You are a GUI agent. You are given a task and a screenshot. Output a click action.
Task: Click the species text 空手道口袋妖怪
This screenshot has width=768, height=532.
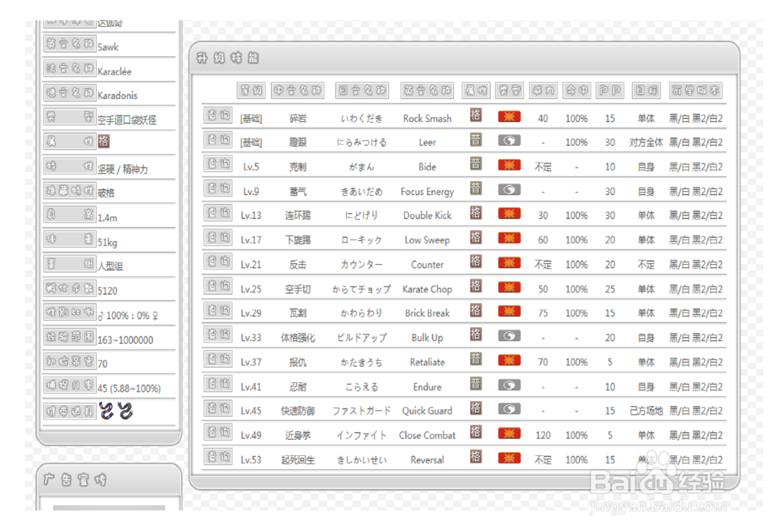click(x=127, y=121)
